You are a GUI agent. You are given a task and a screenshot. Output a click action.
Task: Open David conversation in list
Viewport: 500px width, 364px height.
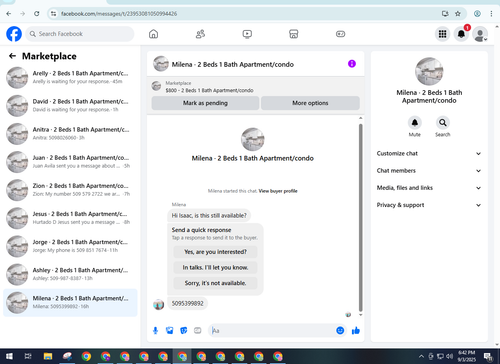pos(70,105)
